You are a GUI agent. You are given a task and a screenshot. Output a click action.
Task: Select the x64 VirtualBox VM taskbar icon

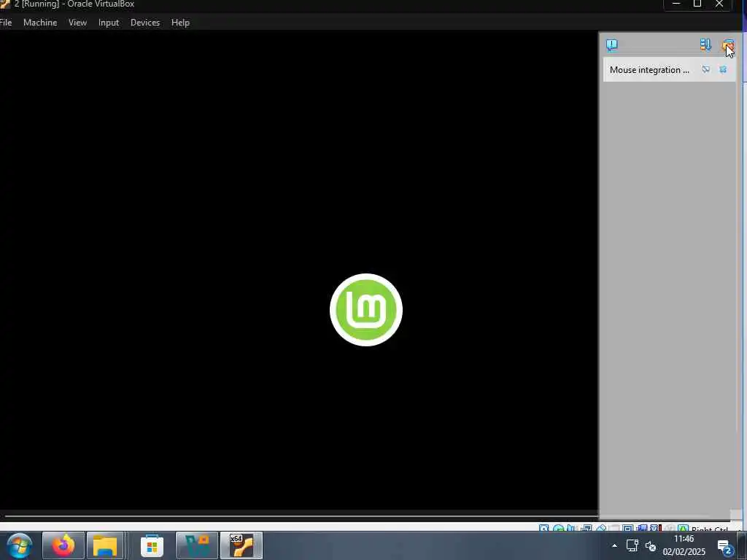(241, 545)
